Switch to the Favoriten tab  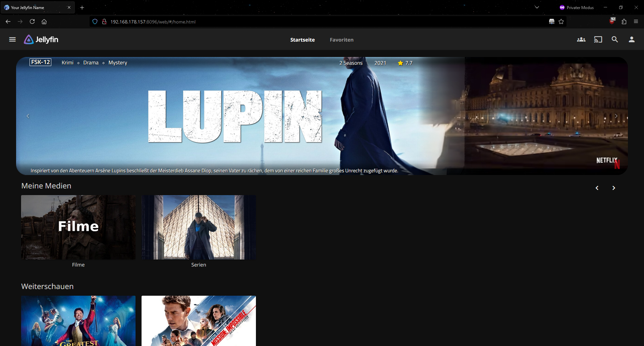pyautogui.click(x=341, y=40)
